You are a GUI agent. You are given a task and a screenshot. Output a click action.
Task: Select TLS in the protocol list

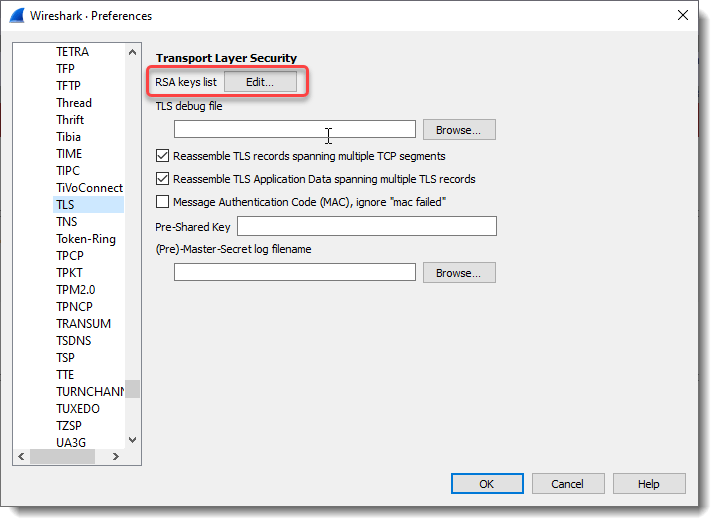[65, 204]
